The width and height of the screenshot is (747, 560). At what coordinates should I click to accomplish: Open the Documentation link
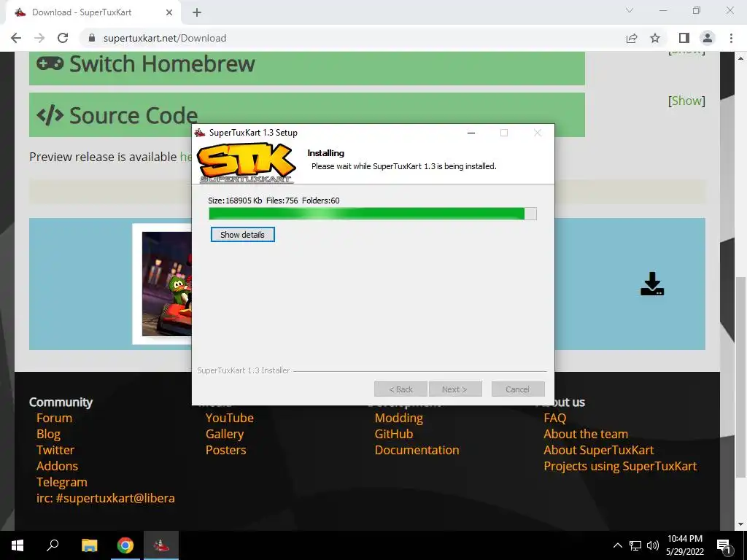417,450
